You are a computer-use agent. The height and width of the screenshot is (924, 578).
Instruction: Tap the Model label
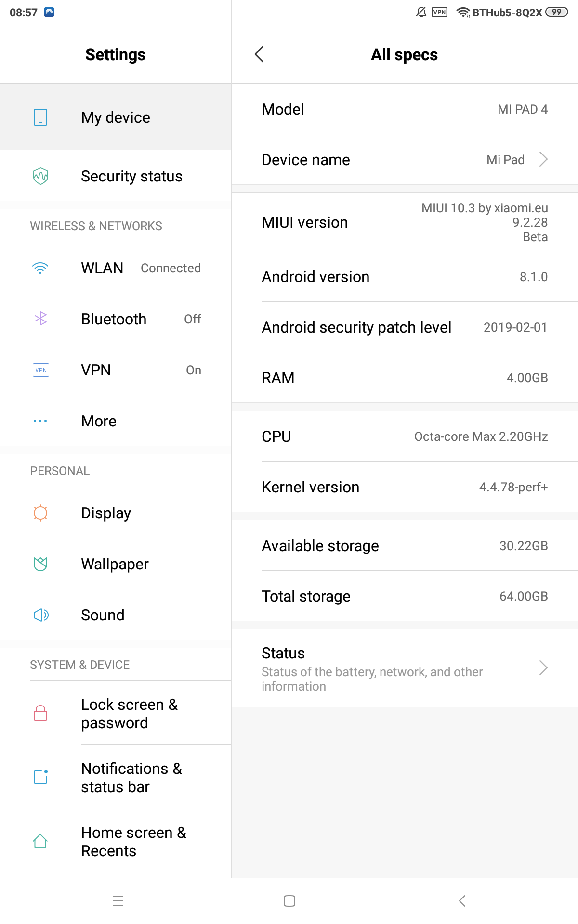(283, 109)
